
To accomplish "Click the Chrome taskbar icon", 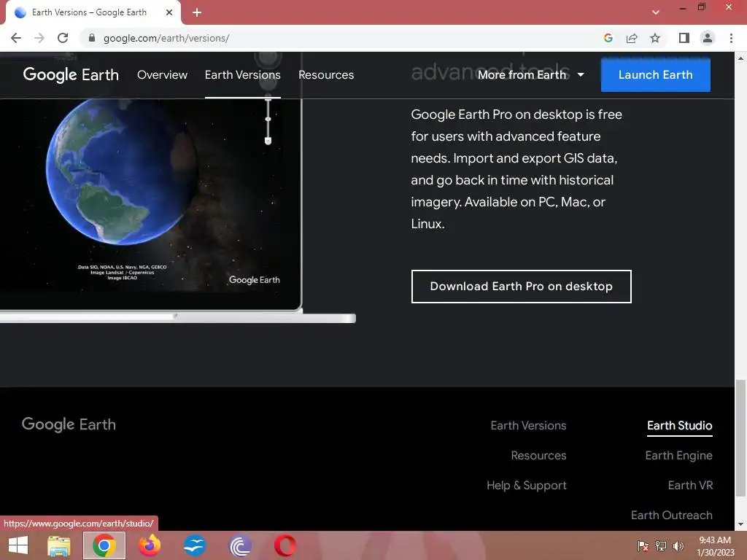I will [104, 545].
